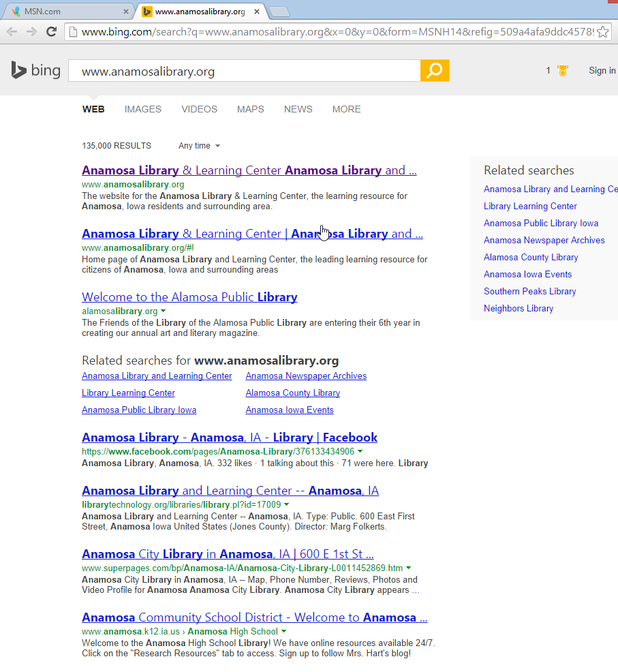This screenshot has width=618, height=672.
Task: Switch to the MSN.com tab
Action: coord(69,12)
